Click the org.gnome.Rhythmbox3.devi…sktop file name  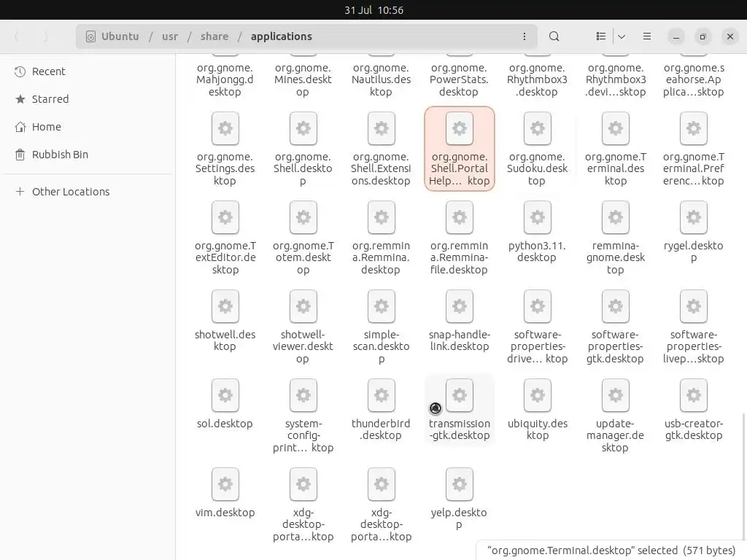click(616, 80)
